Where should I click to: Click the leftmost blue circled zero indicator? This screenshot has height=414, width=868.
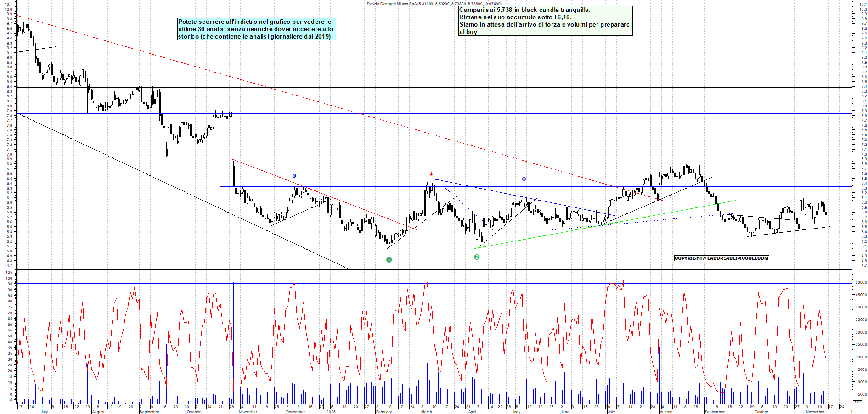tap(294, 175)
